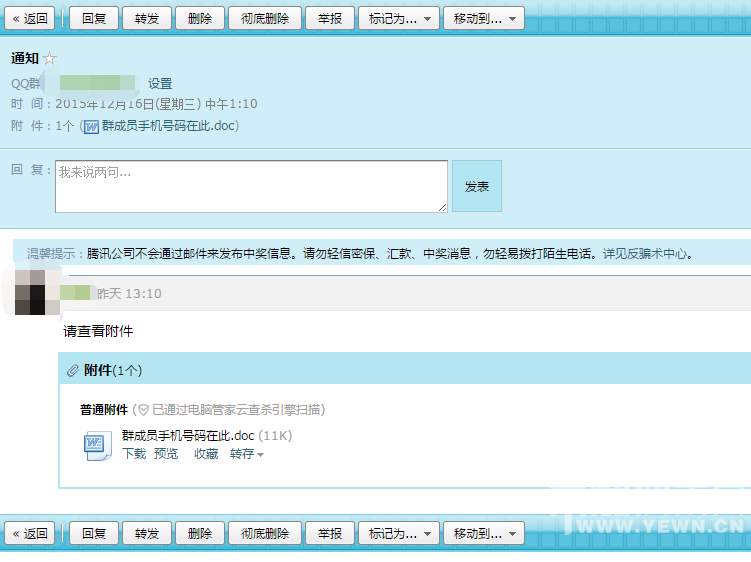This screenshot has width=751, height=562.
Task: Focus the 我来说两句 reply text box
Action: (x=251, y=186)
